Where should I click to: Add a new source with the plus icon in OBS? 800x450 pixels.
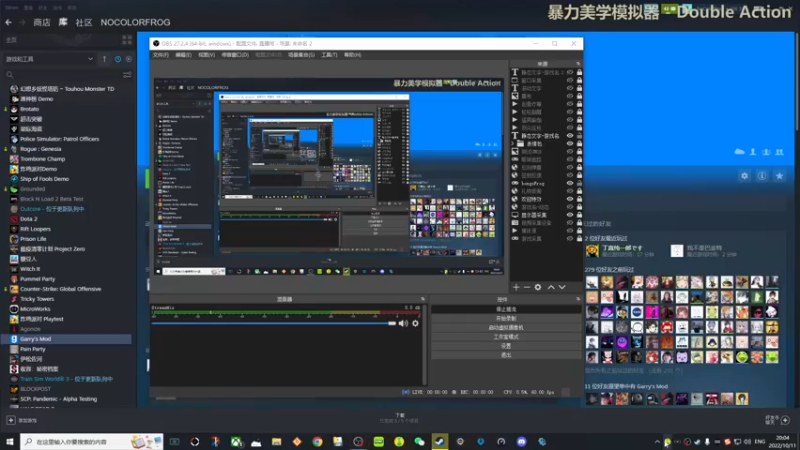(516, 287)
